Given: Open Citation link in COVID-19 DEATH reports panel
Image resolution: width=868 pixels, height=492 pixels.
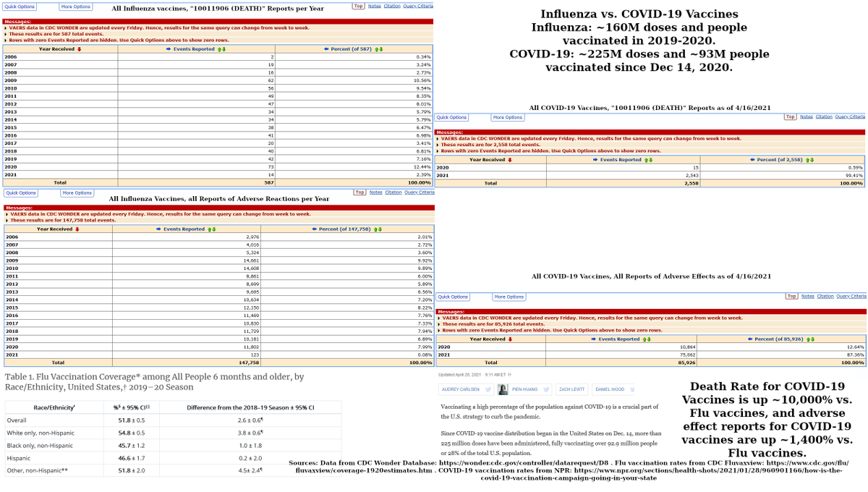Looking at the screenshot, I should click(825, 116).
